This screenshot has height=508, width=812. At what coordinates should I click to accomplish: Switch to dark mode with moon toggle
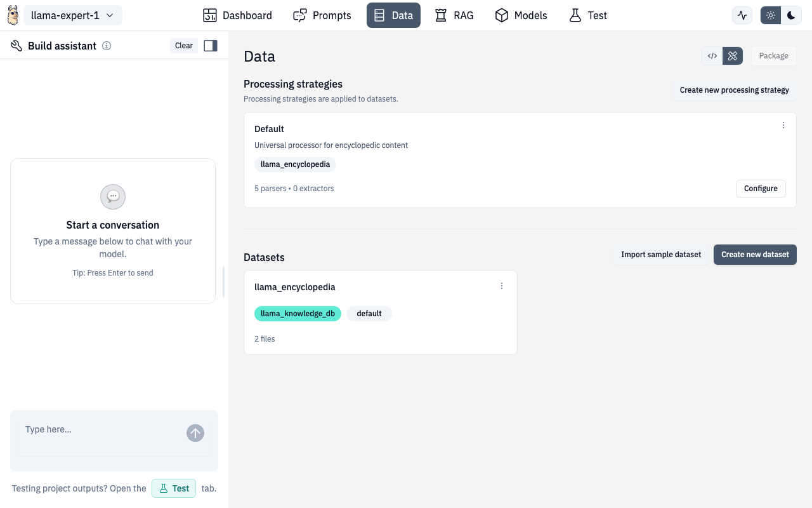(x=791, y=15)
